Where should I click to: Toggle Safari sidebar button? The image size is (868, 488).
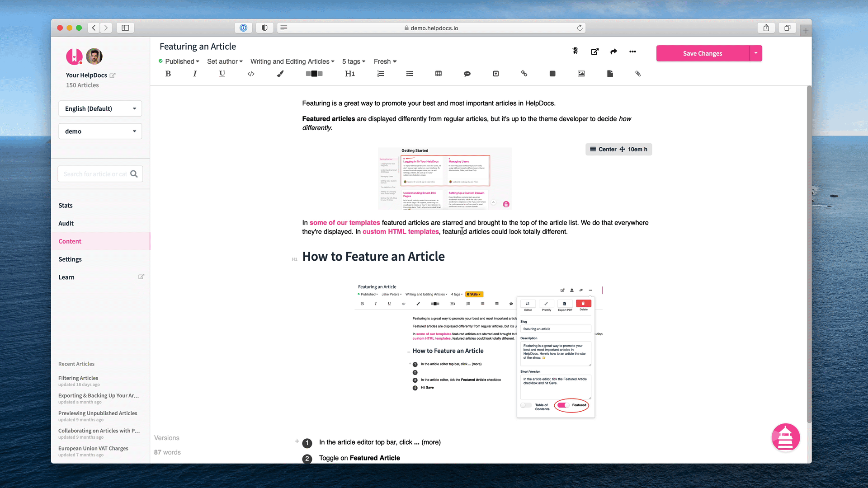(125, 28)
